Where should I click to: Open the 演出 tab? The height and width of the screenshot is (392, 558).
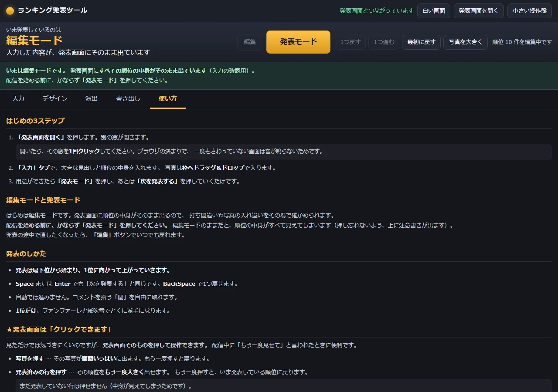pyautogui.click(x=92, y=99)
